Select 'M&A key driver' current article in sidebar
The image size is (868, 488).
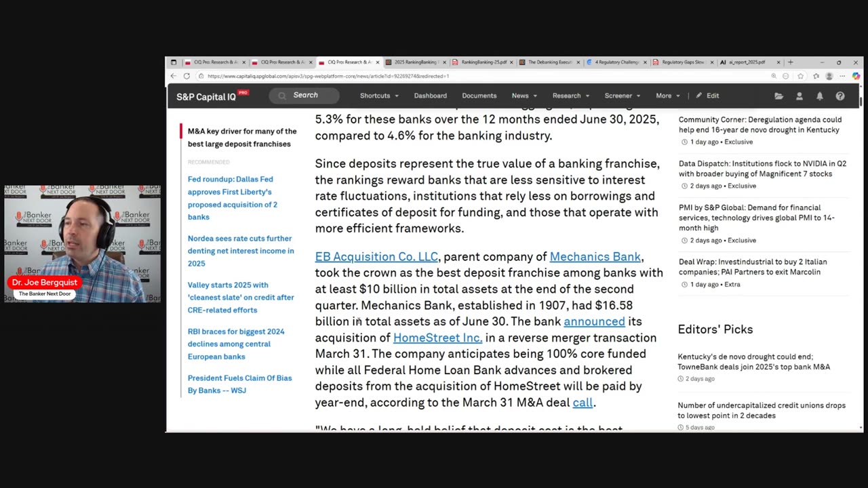[x=242, y=138]
